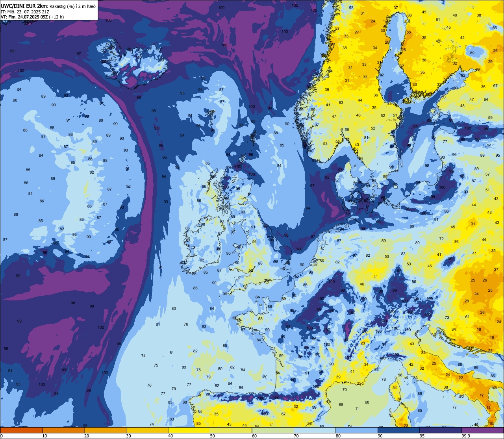Click the legend tick label "40"
The height and width of the screenshot is (439, 504).
pos(170,436)
